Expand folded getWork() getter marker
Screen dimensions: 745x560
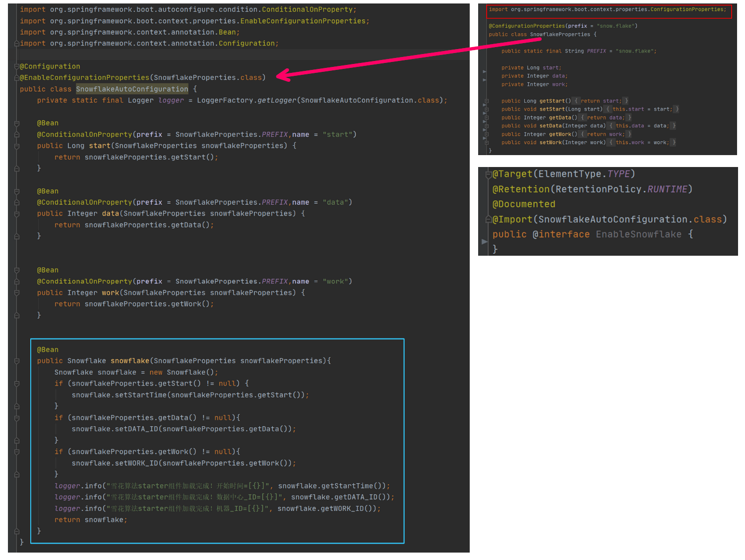tap(487, 134)
